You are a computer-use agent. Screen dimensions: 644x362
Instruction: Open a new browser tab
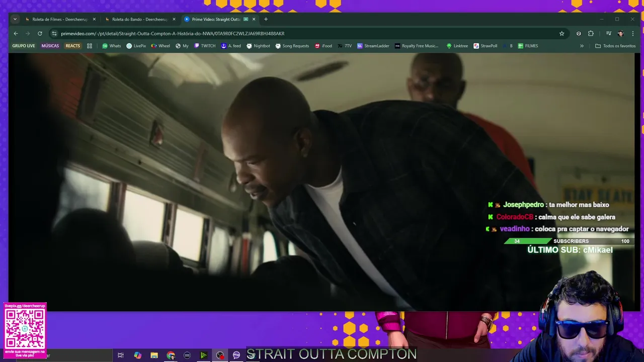266,19
